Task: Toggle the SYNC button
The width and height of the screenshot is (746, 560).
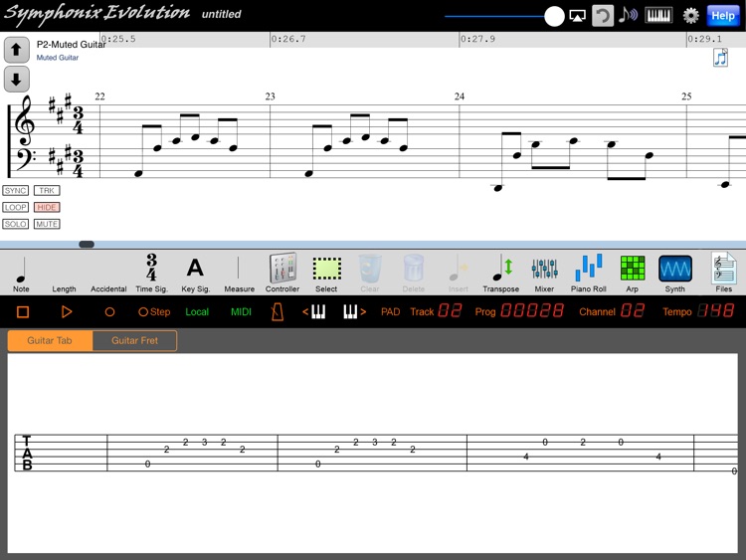Action: coord(15,191)
